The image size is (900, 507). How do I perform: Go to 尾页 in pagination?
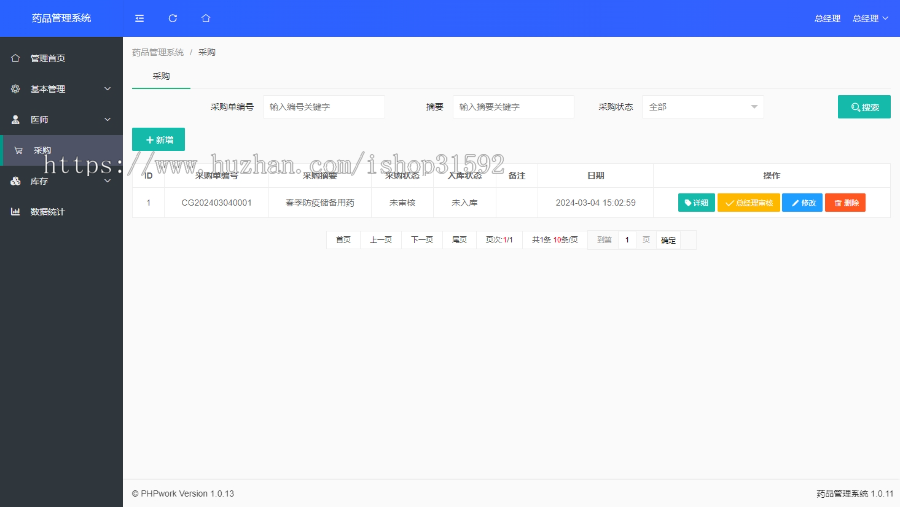pos(460,240)
